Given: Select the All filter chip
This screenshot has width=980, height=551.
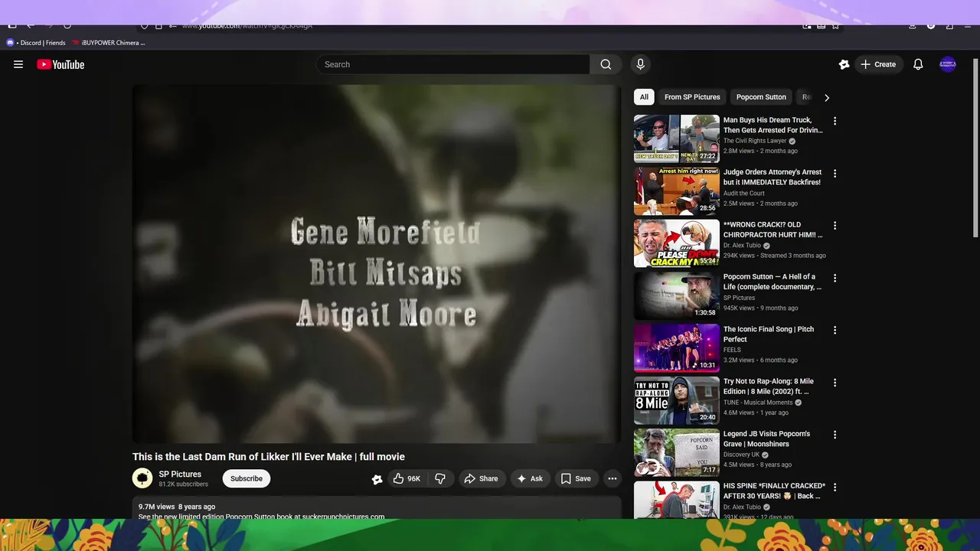Looking at the screenshot, I should [644, 97].
